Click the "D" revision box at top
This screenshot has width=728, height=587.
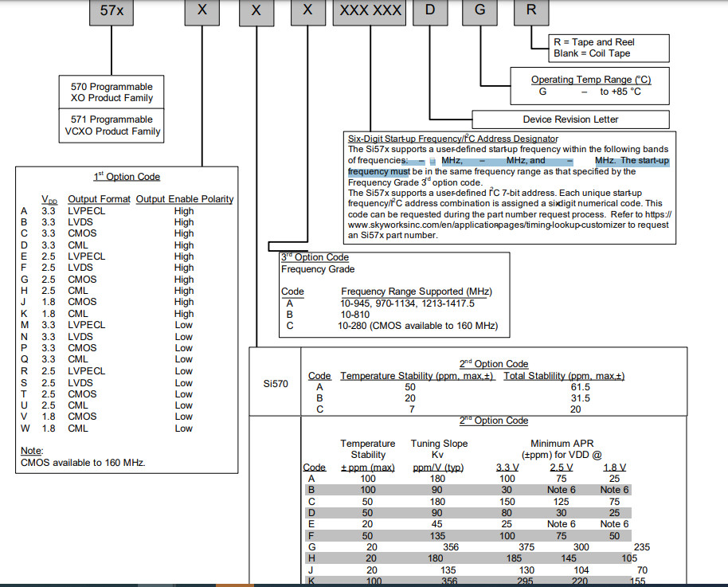[430, 11]
